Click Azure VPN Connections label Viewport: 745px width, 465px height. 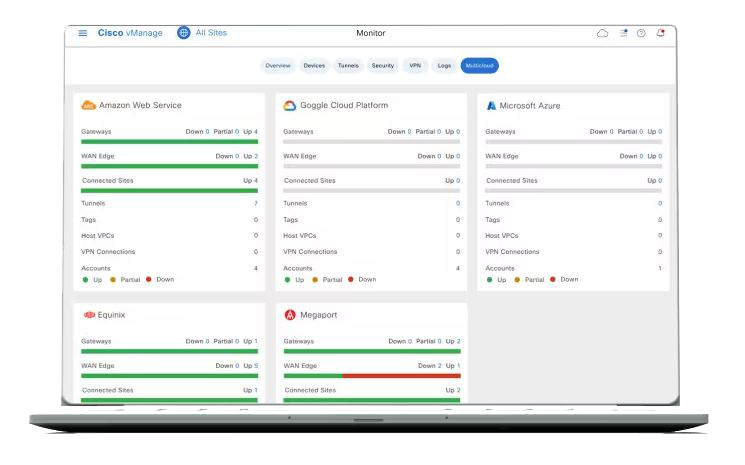click(512, 252)
